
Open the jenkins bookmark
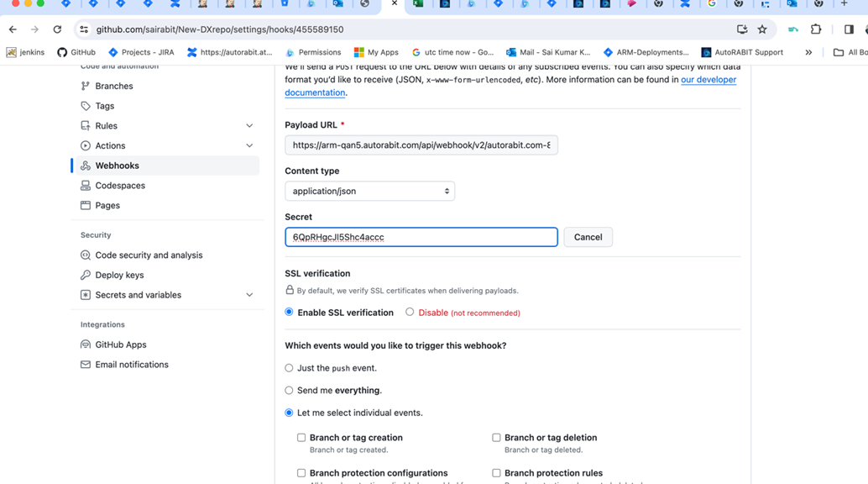25,52
